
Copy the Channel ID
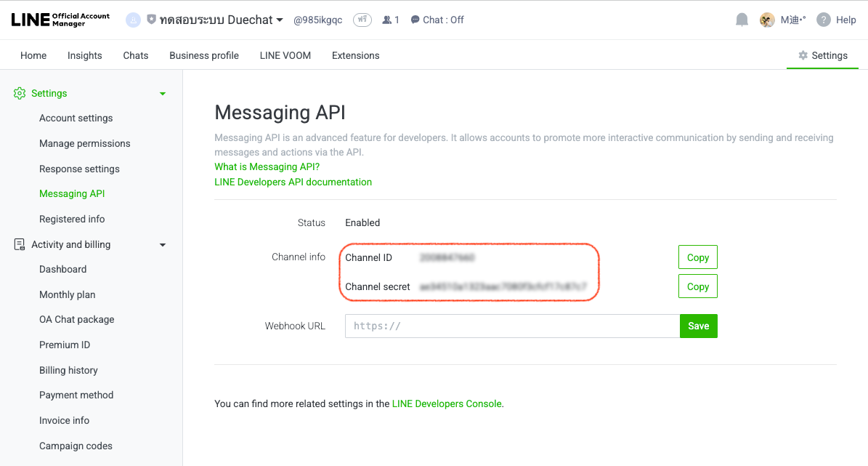(697, 257)
